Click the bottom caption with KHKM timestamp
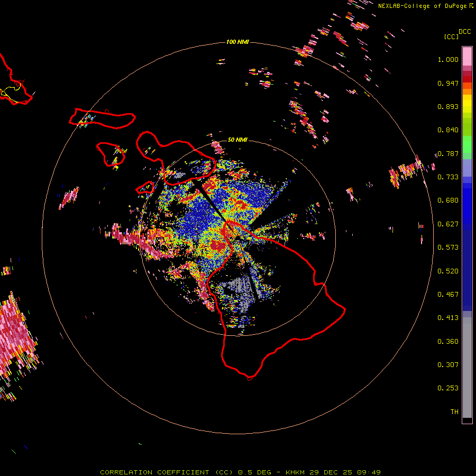The width and height of the screenshot is (476, 476). pyautogui.click(x=240, y=472)
